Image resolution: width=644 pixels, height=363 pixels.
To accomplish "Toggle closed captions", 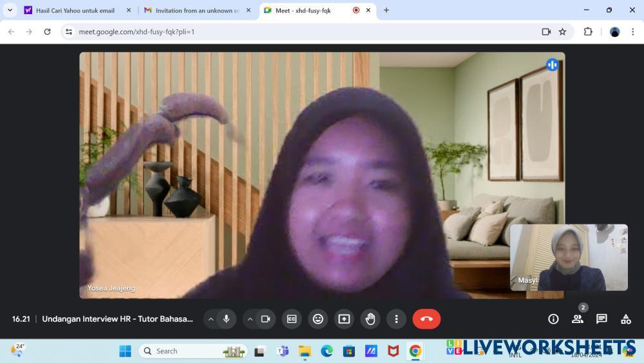I will (x=292, y=319).
